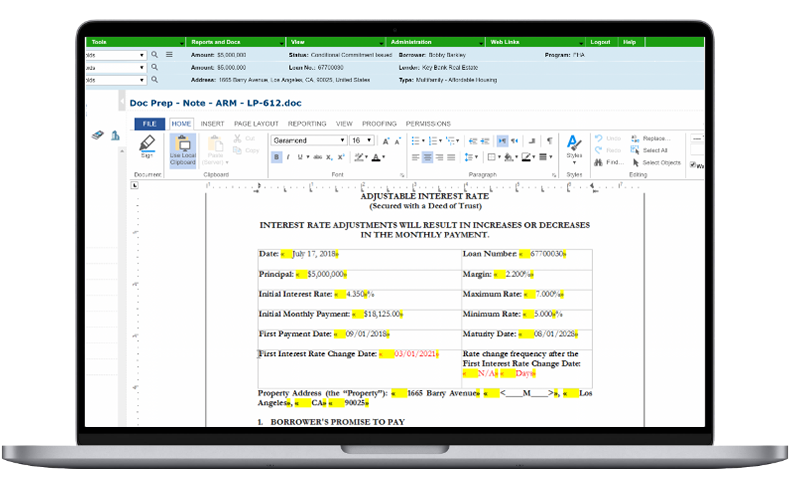This screenshot has height=493, width=790.
Task: Click the font color button
Action: click(x=376, y=157)
